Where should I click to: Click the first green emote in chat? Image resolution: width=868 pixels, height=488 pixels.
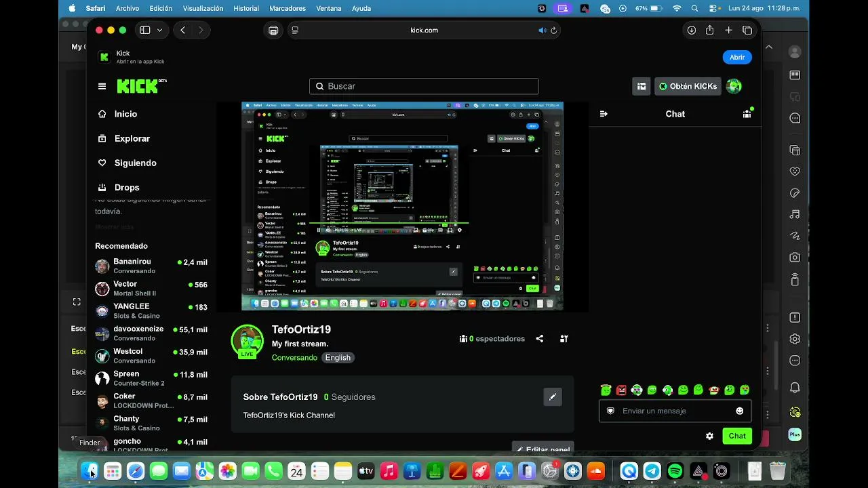coord(606,390)
